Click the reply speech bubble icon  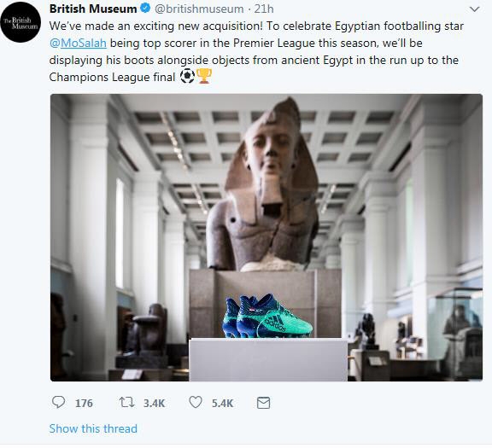point(58,402)
